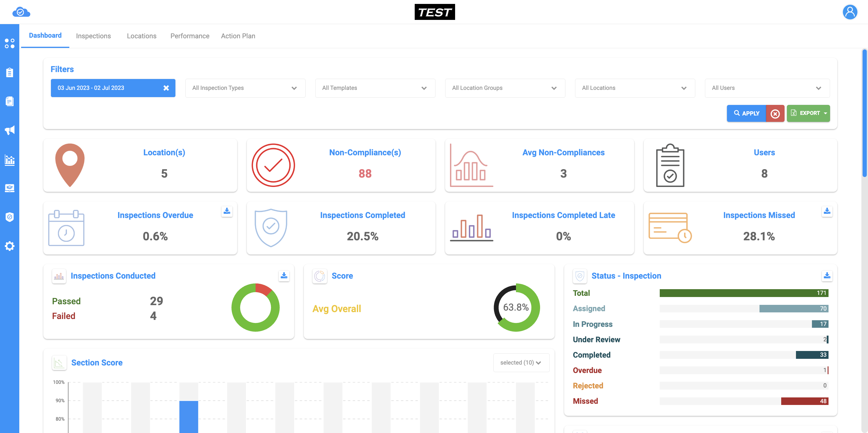Click the Inspections Missed card icon

[x=670, y=228]
